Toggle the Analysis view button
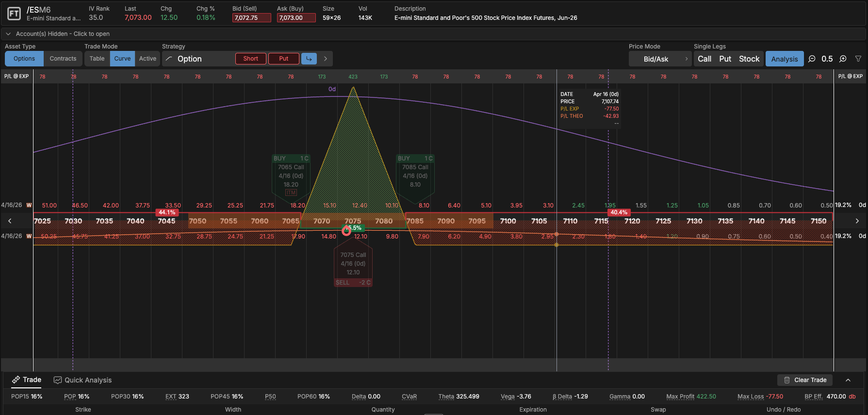The image size is (868, 415). click(785, 59)
